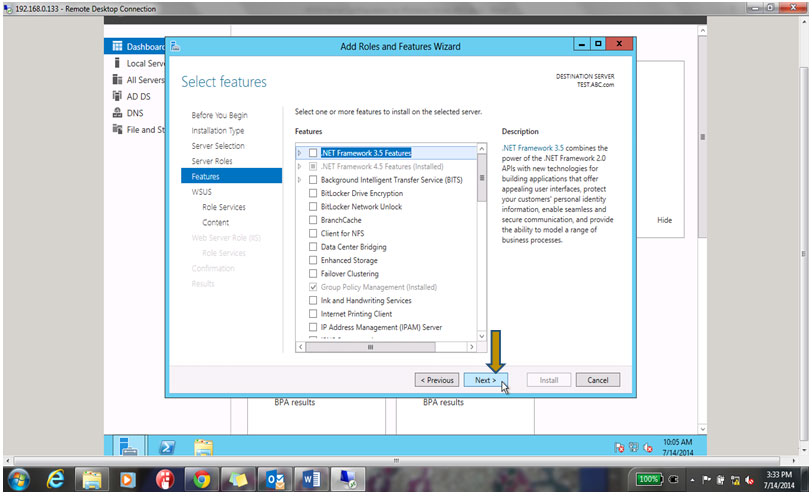Click local system clock 3:33 PM
The height and width of the screenshot is (497, 812).
[x=779, y=475]
